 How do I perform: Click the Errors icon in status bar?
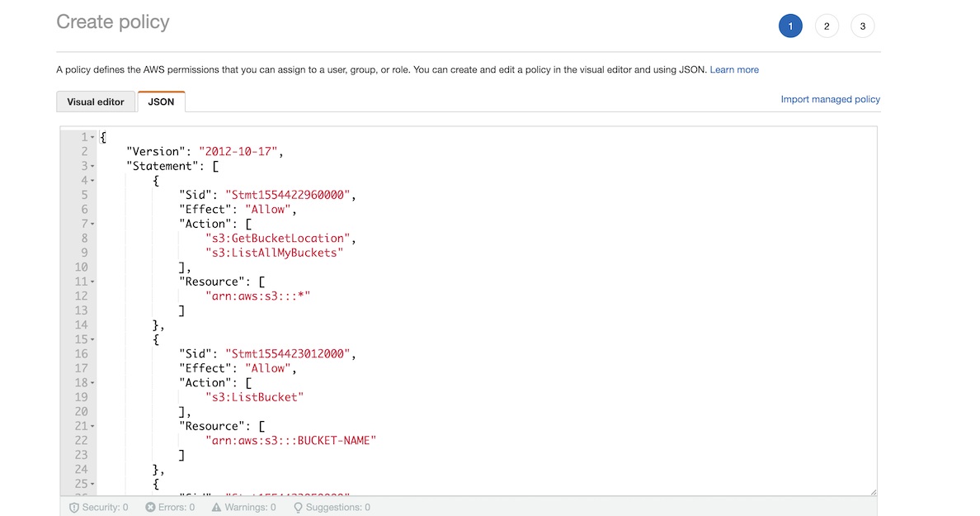[x=150, y=508]
